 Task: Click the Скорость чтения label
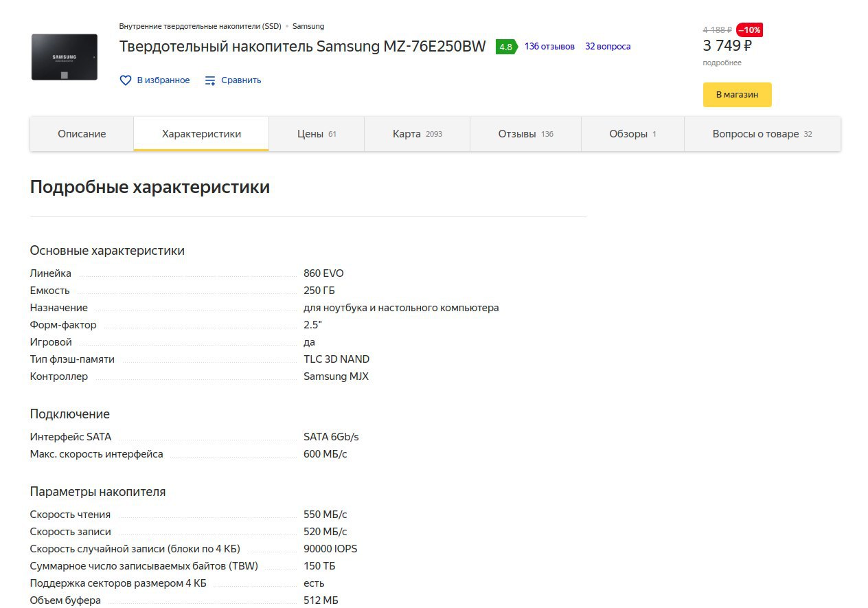(x=70, y=515)
